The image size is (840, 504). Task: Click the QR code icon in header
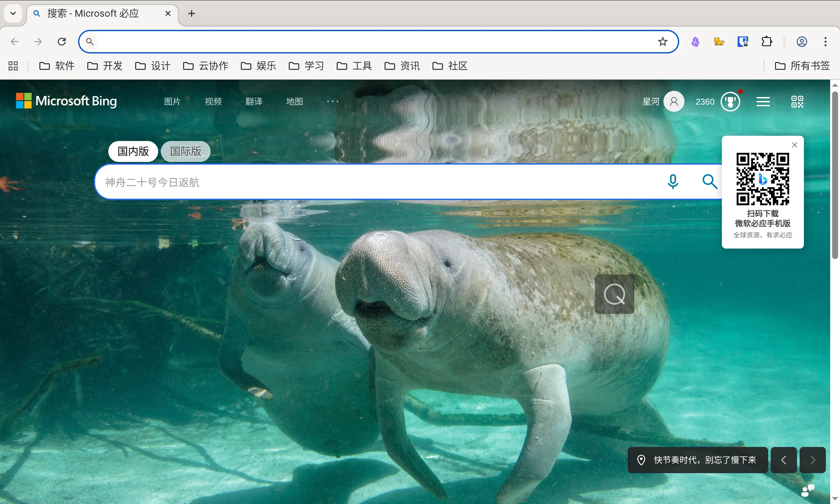tap(797, 102)
